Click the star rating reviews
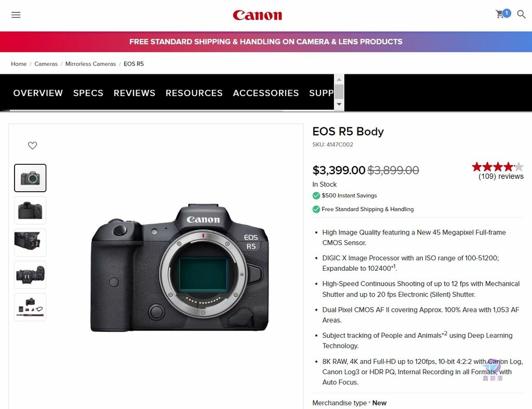Viewport: 532px width, 409px height. pyautogui.click(x=497, y=167)
